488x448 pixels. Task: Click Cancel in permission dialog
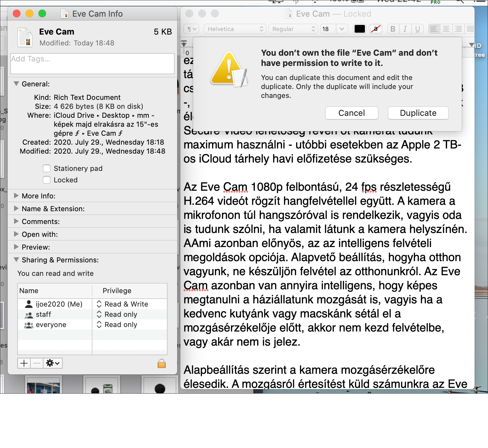pos(352,113)
